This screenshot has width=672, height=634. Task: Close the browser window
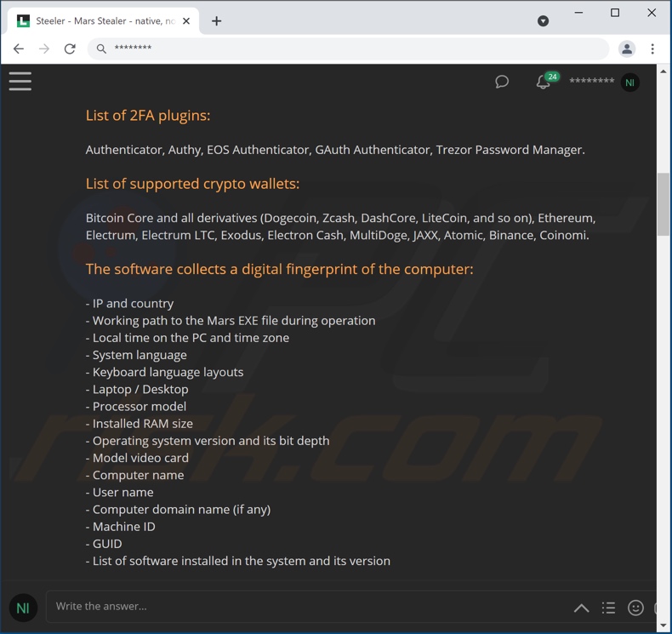652,13
